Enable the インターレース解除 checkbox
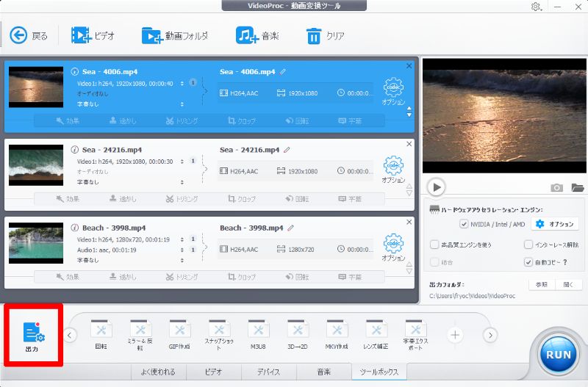The width and height of the screenshot is (588, 387). [x=528, y=245]
